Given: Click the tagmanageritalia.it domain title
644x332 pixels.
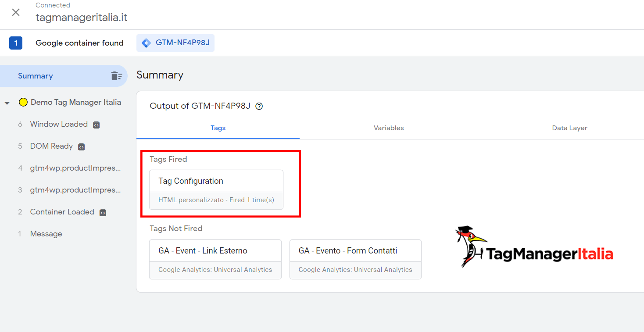Looking at the screenshot, I should (x=82, y=18).
